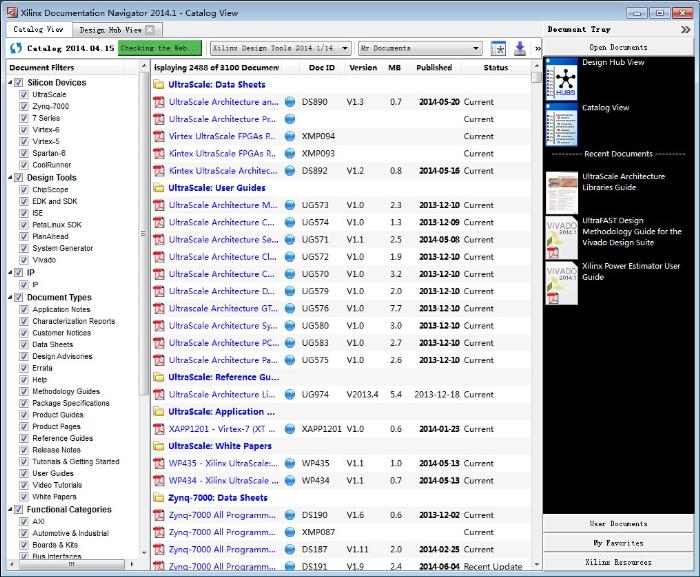700x577 pixels.
Task: Collapse the Silicon Devices filter group
Action: (10, 83)
